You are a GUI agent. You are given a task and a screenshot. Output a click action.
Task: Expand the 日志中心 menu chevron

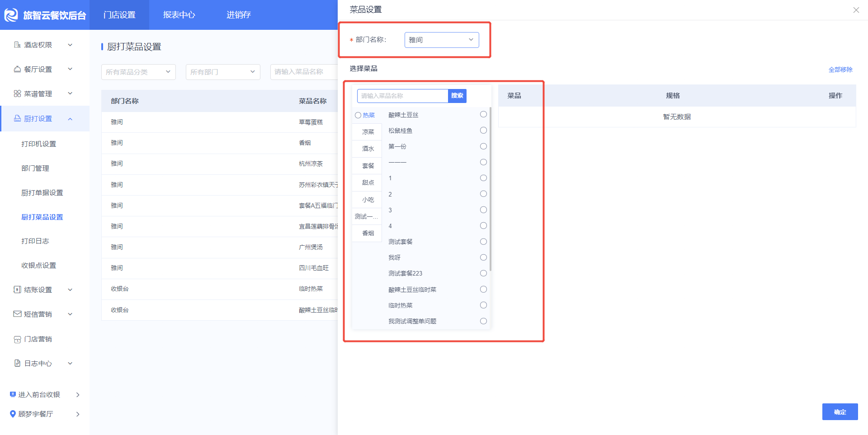[70, 363]
